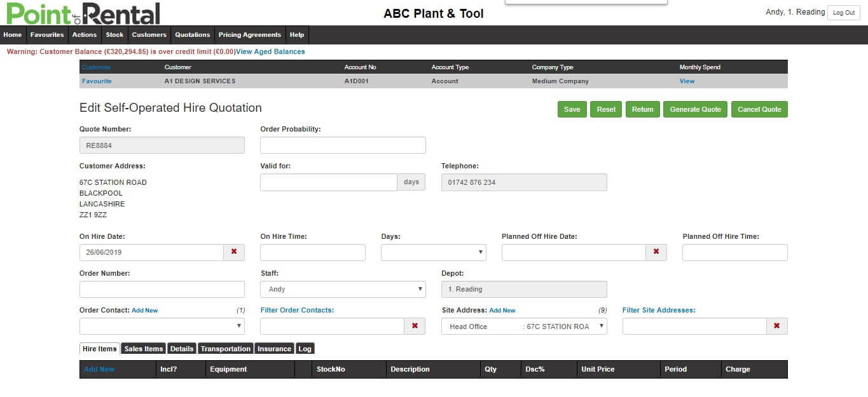Open the View Aged Balances link
Screen dimensions: 868x397
pos(270,51)
